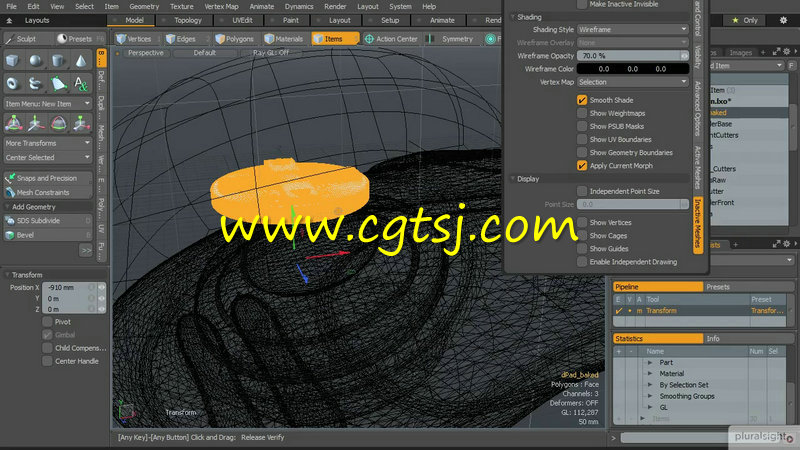Viewport: 800px width, 450px height.
Task: Expand more tools with double-arrow button
Action: [x=86, y=251]
